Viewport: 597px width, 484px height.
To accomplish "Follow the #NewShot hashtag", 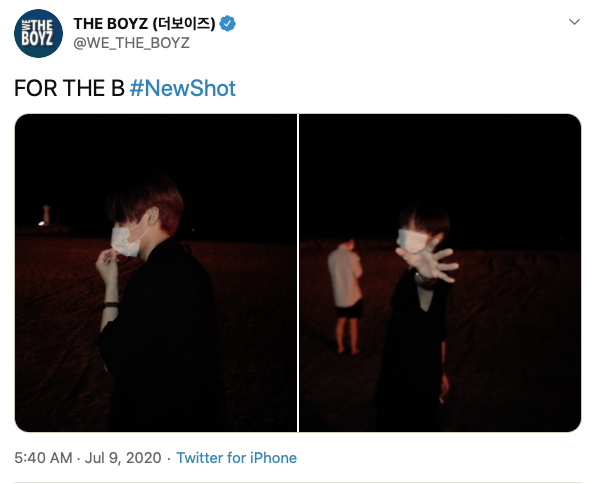I will click(x=183, y=88).
